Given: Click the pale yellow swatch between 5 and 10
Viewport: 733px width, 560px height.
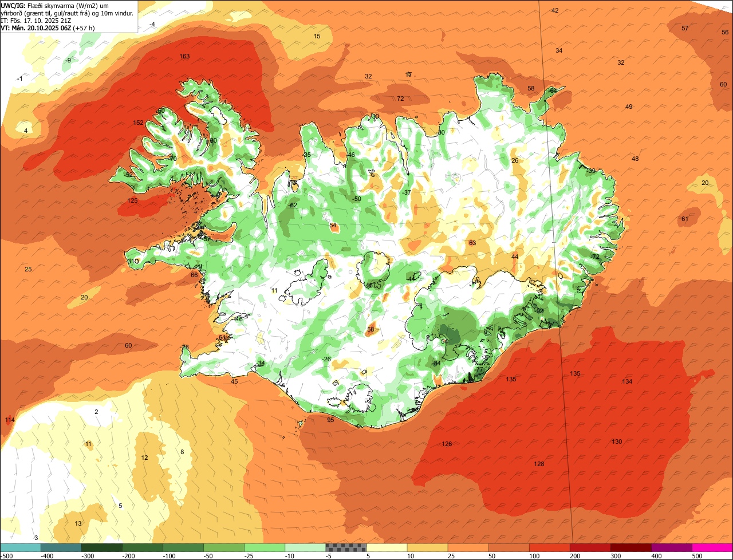Looking at the screenshot, I should [x=387, y=547].
